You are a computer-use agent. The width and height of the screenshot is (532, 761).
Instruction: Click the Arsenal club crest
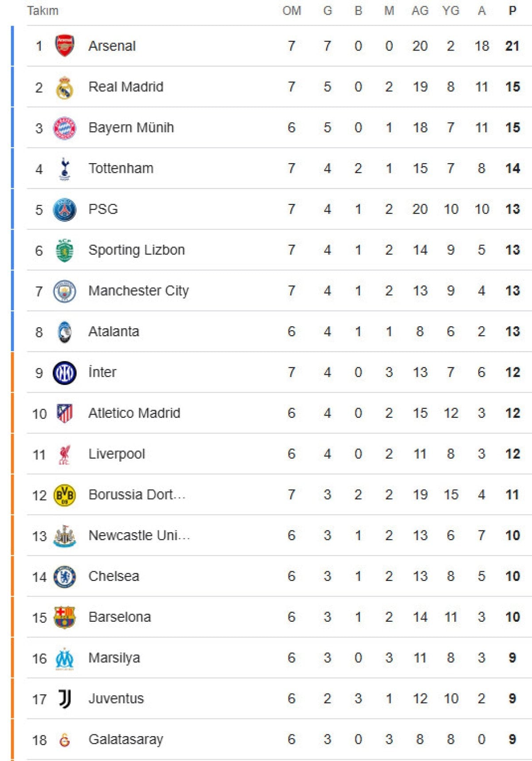click(x=64, y=46)
